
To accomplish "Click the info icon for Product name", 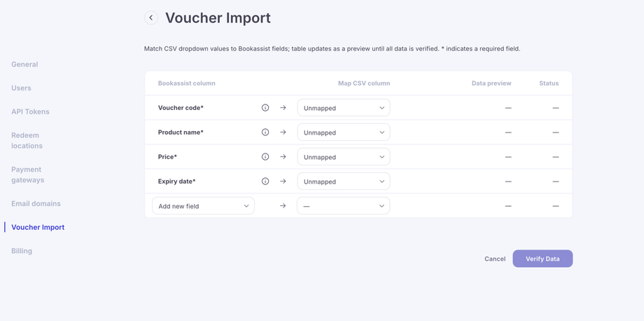I will coord(265,132).
